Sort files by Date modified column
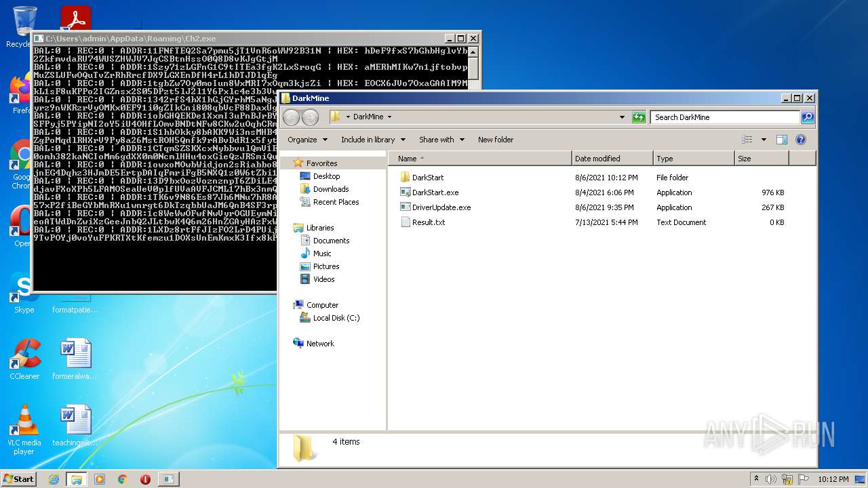This screenshot has width=868, height=488. [613, 159]
